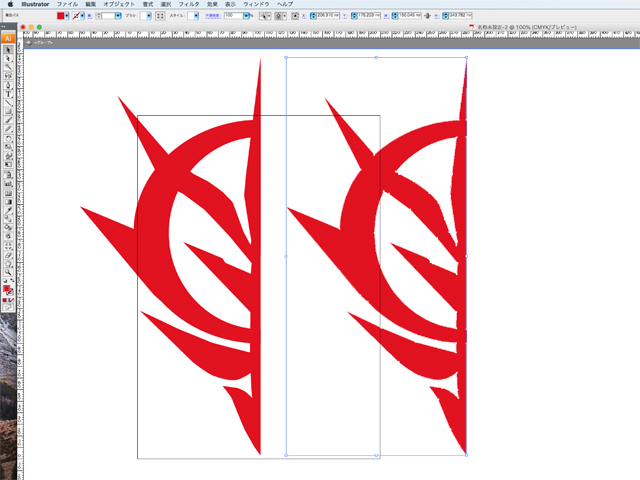Viewport: 640px width, 480px height.
Task: Click the fill and stroke swatches in toolbox
Action: (8, 290)
